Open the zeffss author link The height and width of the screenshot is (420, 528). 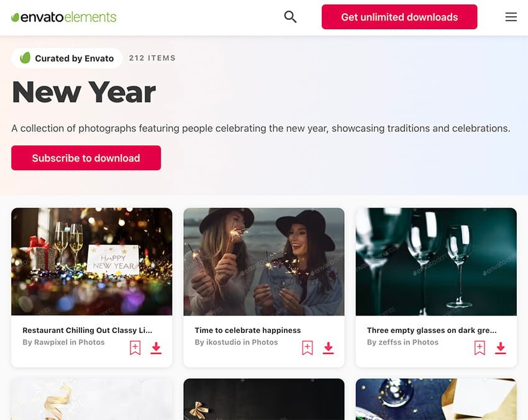click(x=389, y=342)
